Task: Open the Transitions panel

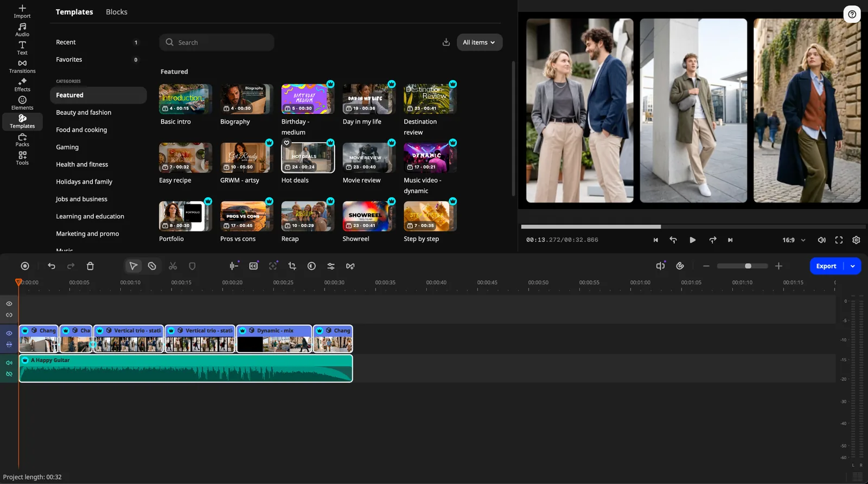Action: (22, 67)
